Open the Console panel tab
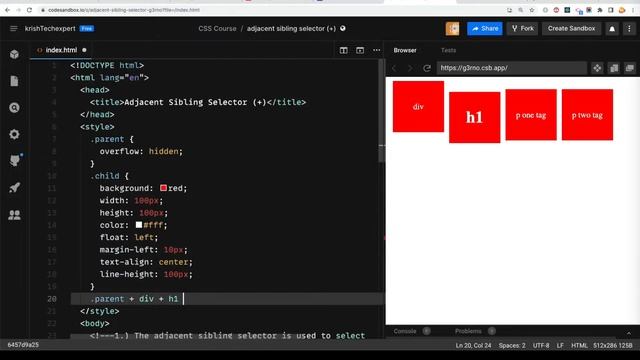The width and height of the screenshot is (640, 360). click(405, 331)
